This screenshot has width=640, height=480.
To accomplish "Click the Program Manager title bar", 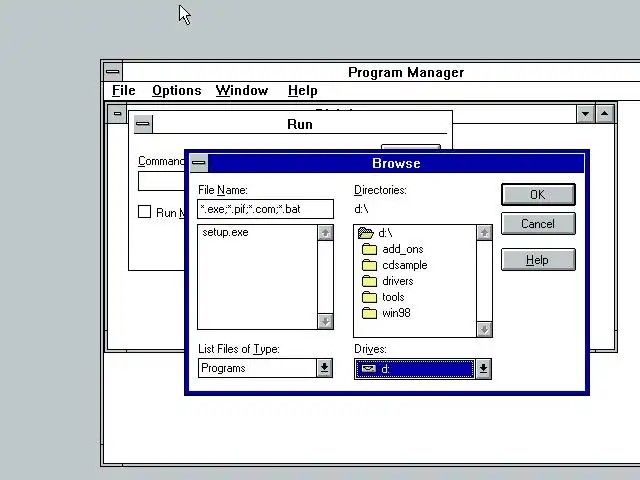I will [x=406, y=72].
